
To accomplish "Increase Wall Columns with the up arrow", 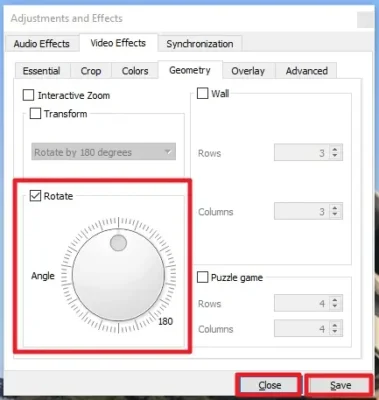I will 335,207.
